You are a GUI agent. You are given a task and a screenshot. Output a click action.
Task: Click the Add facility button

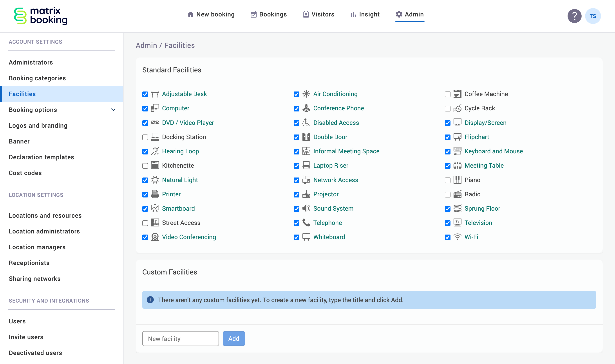[233, 339]
